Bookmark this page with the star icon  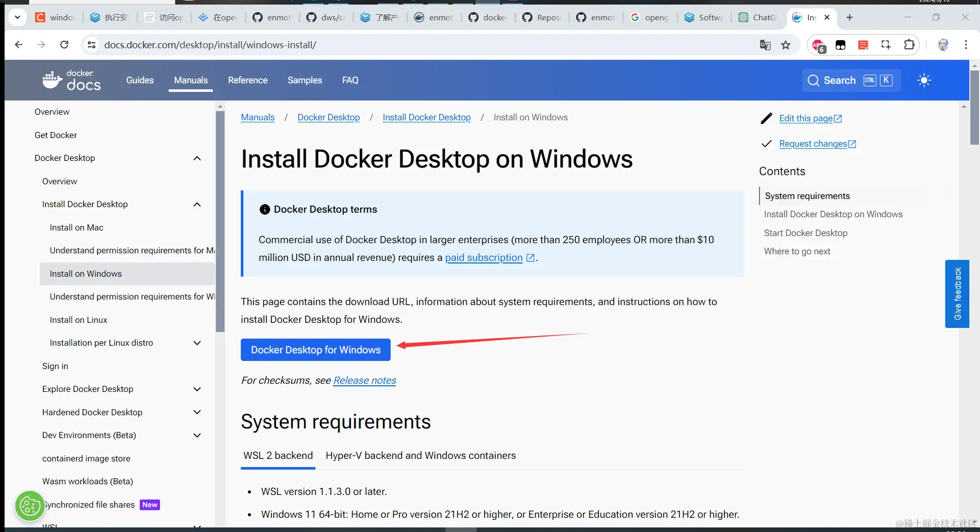click(x=786, y=45)
